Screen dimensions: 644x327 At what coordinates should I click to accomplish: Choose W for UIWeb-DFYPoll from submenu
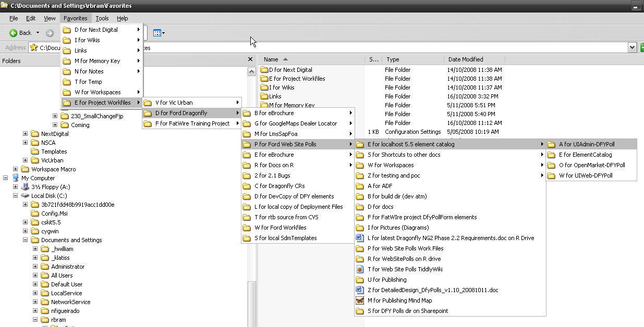pos(586,175)
